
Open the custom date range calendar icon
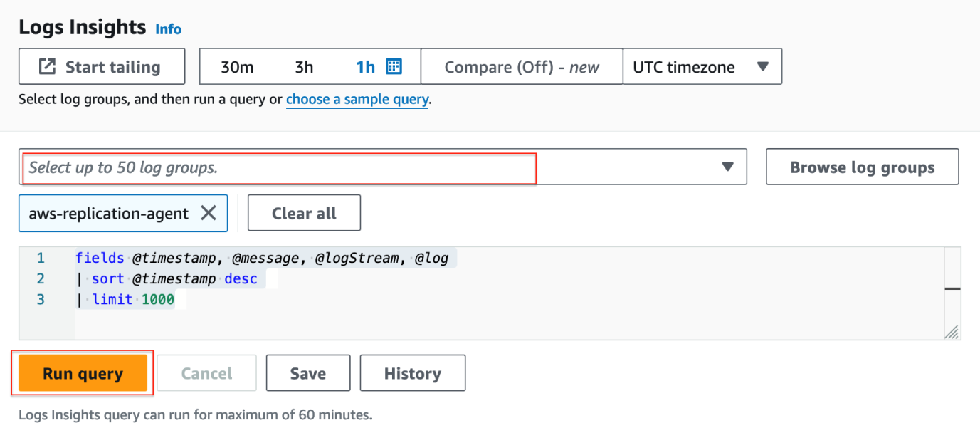[394, 66]
